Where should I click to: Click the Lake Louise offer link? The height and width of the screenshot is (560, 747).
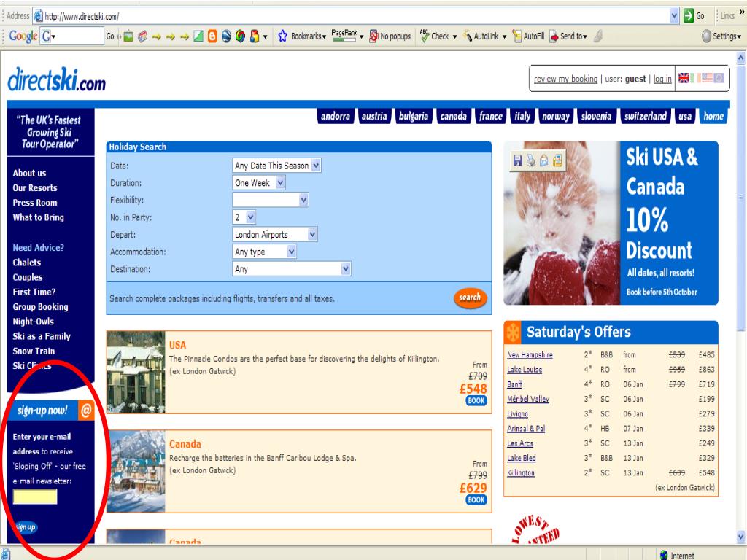point(525,370)
